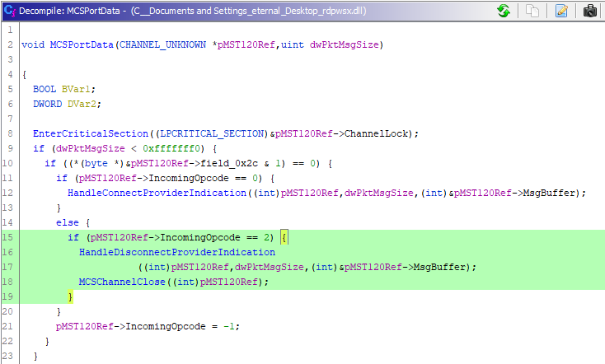Click the DVar2 local variable declaration
605x364 pixels.
(82, 104)
